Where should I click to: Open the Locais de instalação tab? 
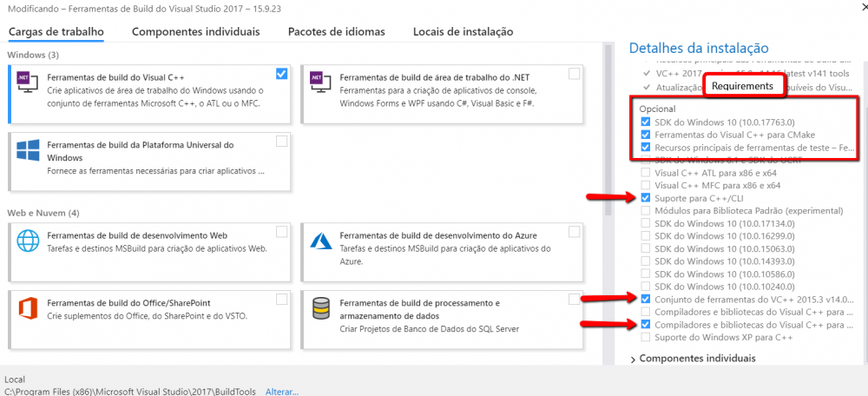(464, 31)
